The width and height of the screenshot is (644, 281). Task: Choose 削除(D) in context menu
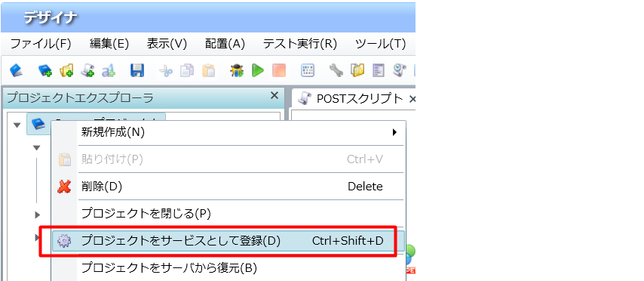point(228,187)
